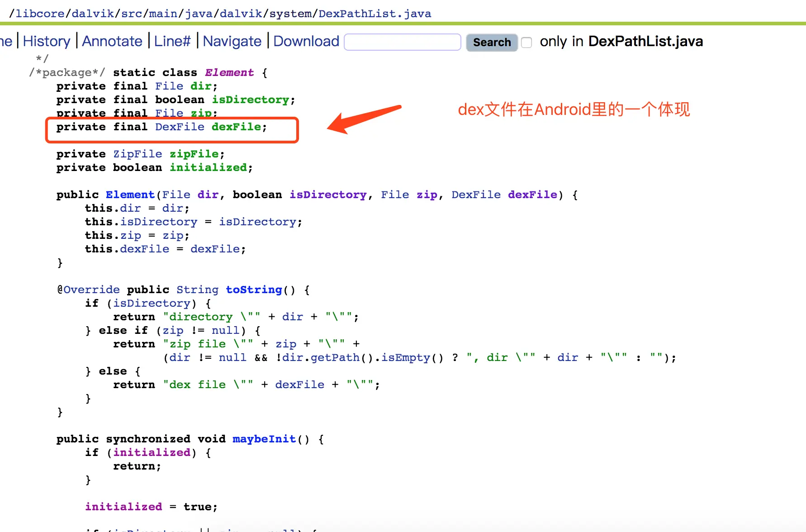Click the dir field name in declaration
806x532 pixels.
(x=201, y=86)
